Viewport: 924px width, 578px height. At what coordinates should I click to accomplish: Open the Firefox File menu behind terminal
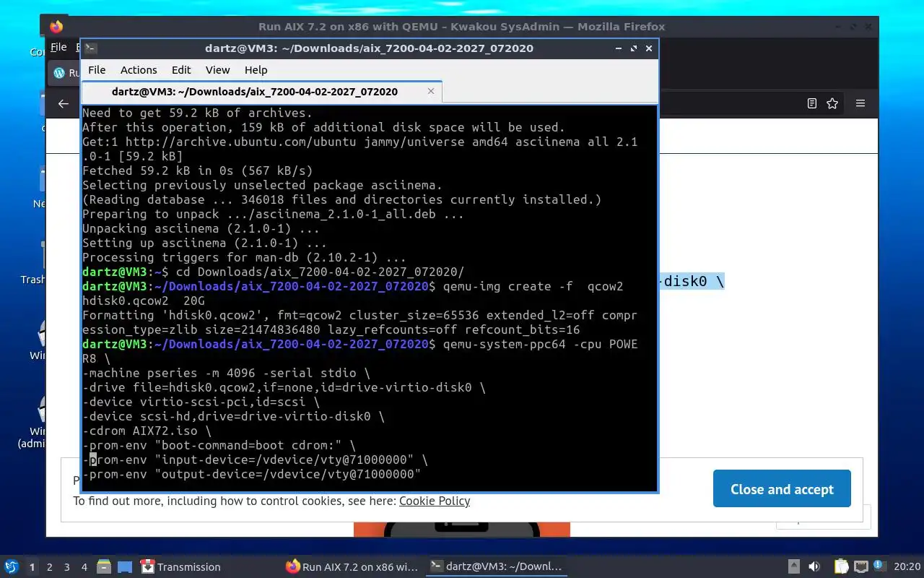58,47
